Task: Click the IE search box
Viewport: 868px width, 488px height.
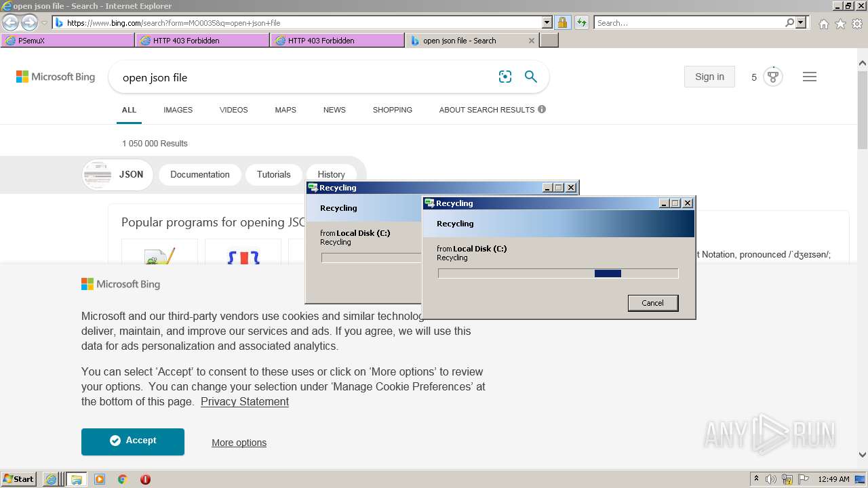Action: [689, 22]
